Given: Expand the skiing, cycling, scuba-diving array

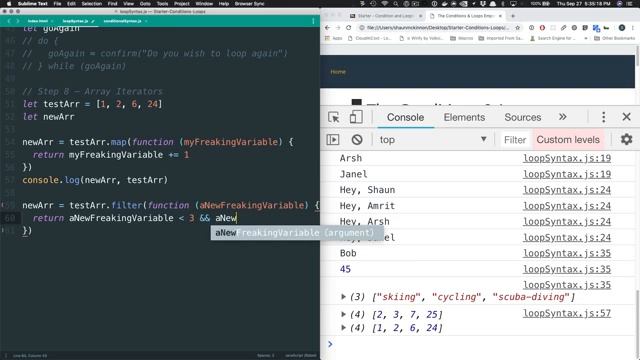Looking at the screenshot, I should pos(343,297).
